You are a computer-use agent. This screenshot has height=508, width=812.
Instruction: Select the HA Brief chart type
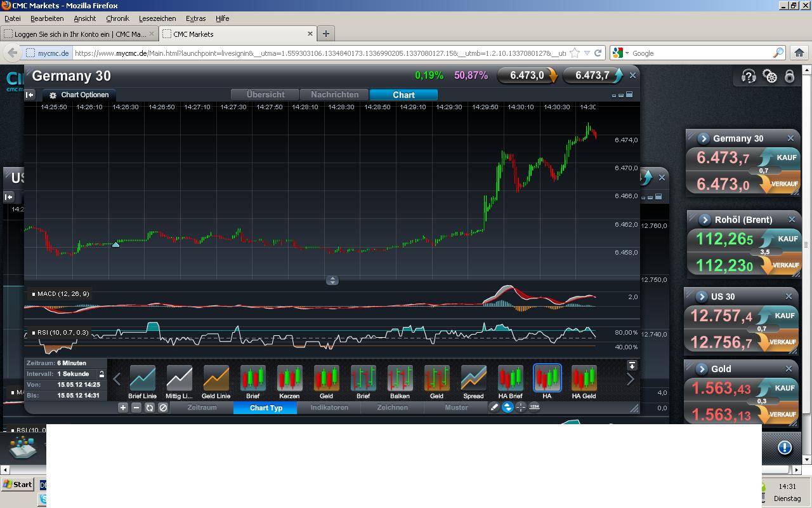pyautogui.click(x=510, y=382)
